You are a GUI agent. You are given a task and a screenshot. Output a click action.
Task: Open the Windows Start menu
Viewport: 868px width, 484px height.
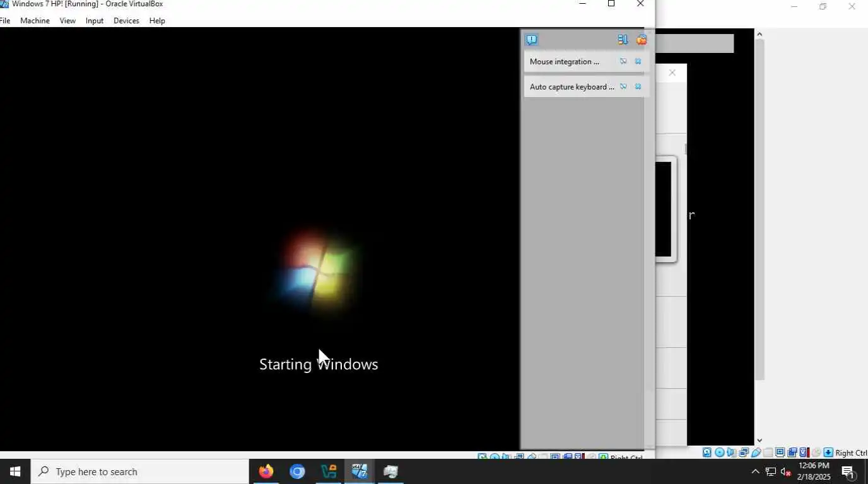[15, 471]
